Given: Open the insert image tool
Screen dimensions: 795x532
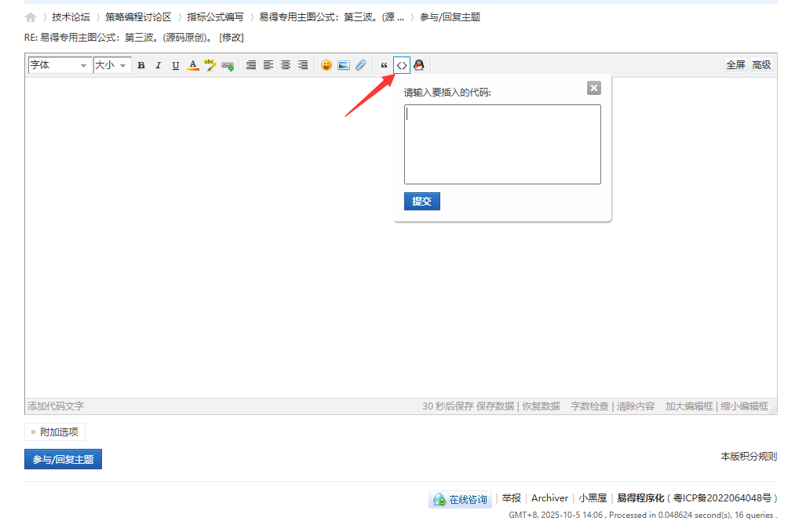Looking at the screenshot, I should click(x=344, y=65).
